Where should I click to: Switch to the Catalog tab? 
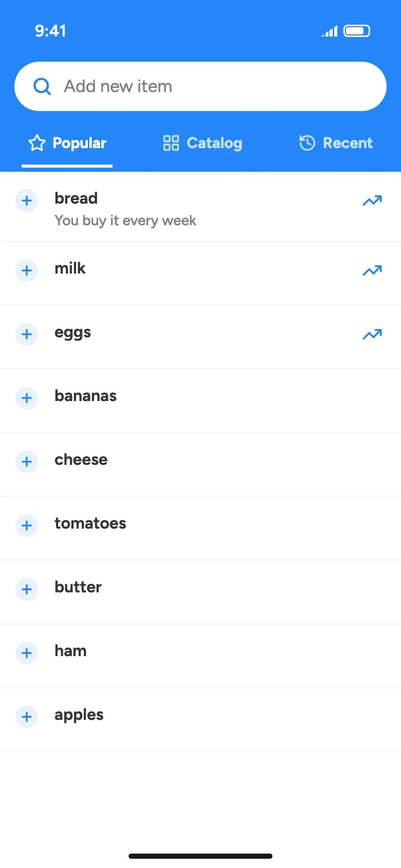[202, 143]
